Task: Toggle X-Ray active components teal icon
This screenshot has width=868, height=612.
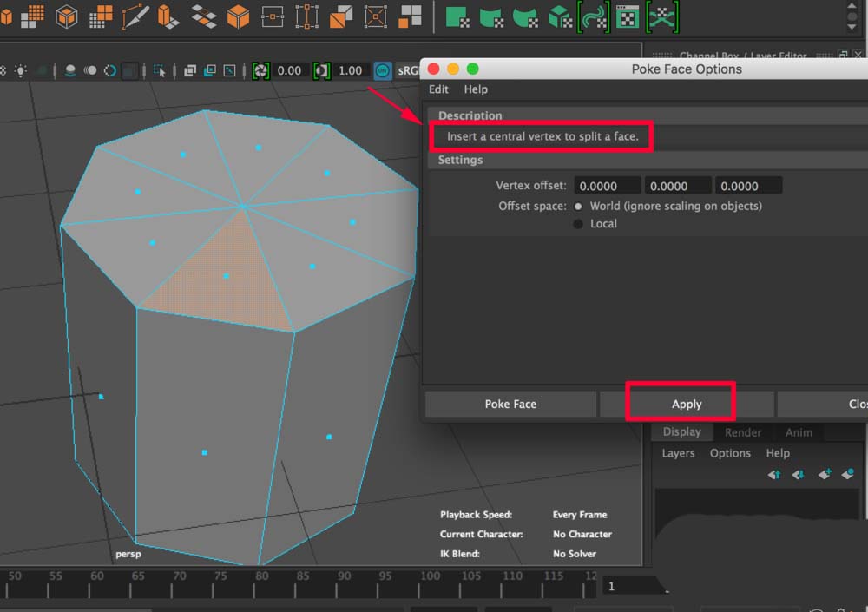Action: coord(210,70)
